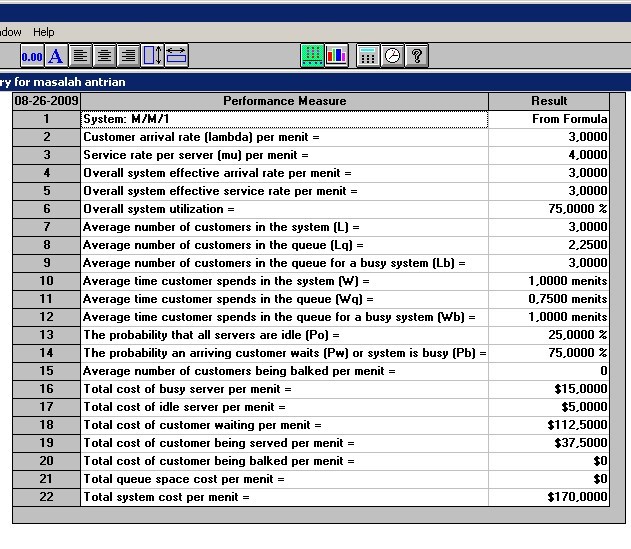
Task: Click 'Average number of customers in the system (L)'
Action: tap(285, 227)
